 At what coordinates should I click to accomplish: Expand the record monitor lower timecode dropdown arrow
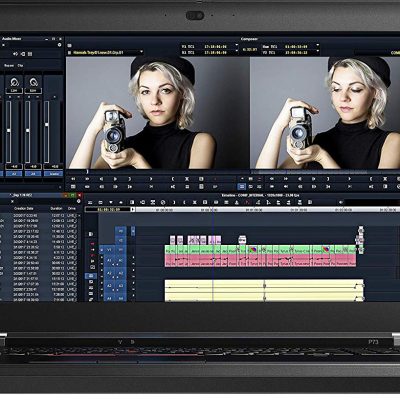(317, 52)
